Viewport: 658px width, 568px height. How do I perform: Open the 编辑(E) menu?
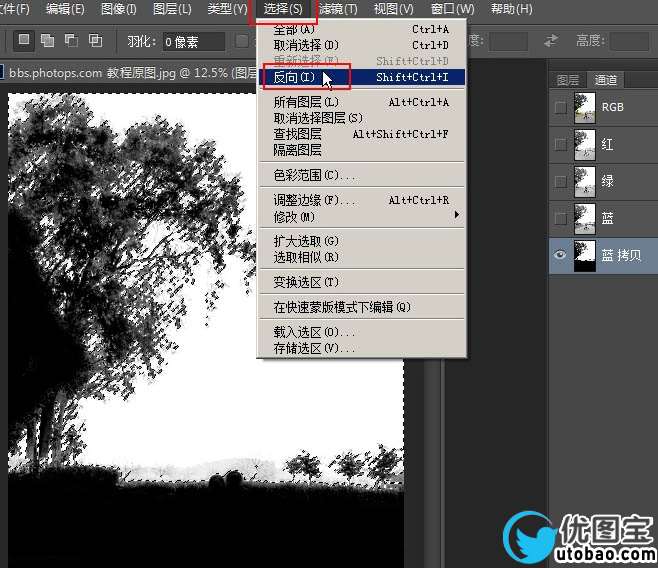tap(65, 9)
